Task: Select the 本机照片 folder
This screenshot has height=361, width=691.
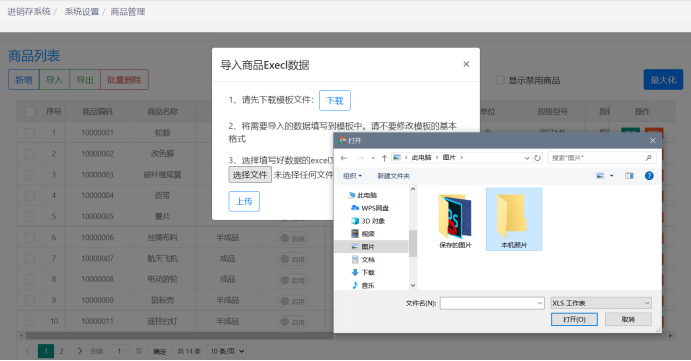Action: (x=514, y=220)
